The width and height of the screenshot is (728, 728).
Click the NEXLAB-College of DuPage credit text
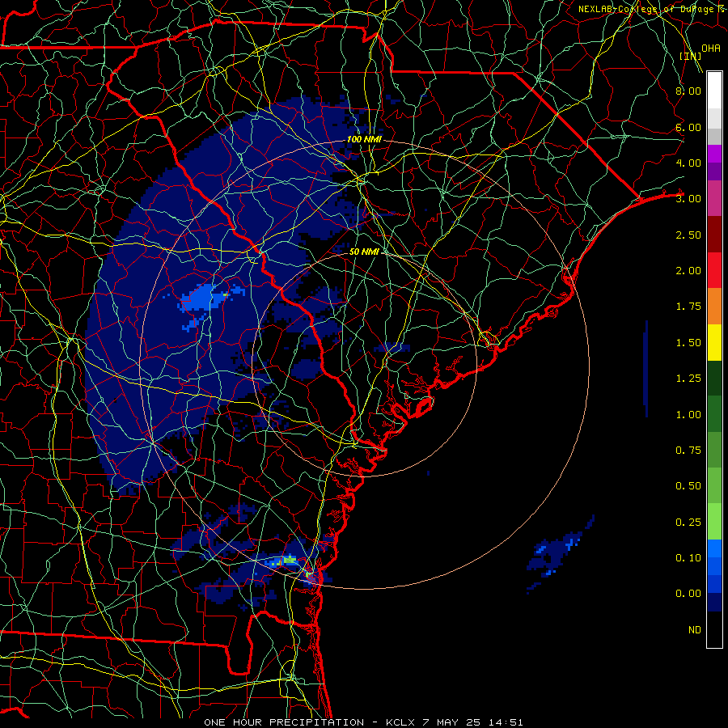click(652, 9)
